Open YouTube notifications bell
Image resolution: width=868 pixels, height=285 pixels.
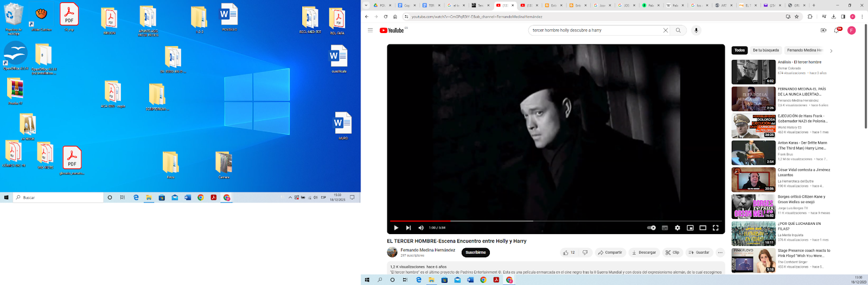click(837, 30)
